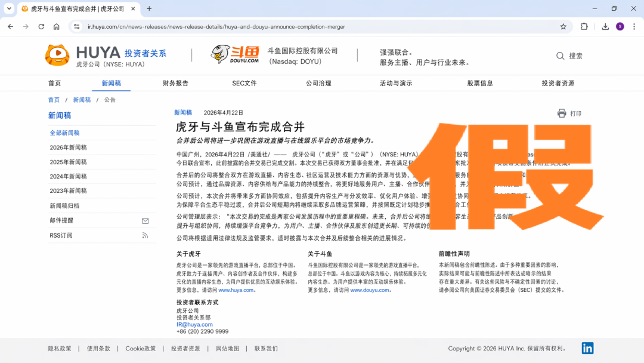This screenshot has width=644, height=363.
Task: Reload the page in browser
Action: [41, 26]
